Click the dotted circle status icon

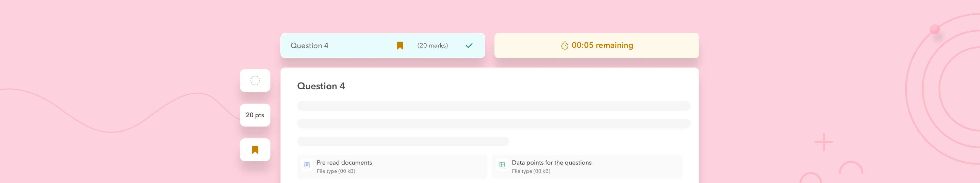[x=255, y=80]
